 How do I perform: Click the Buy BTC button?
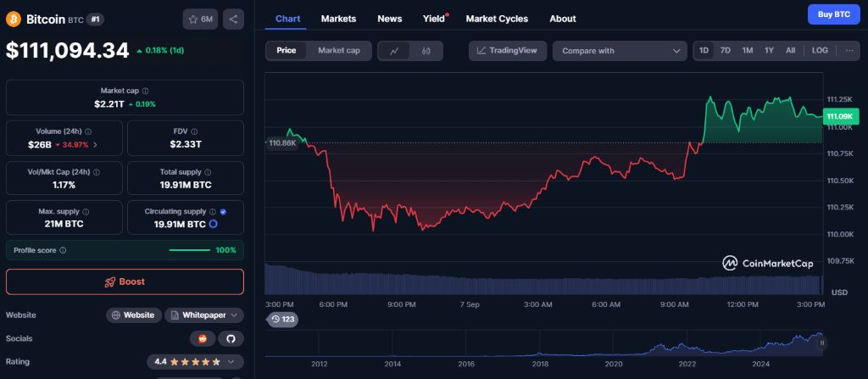pyautogui.click(x=834, y=14)
